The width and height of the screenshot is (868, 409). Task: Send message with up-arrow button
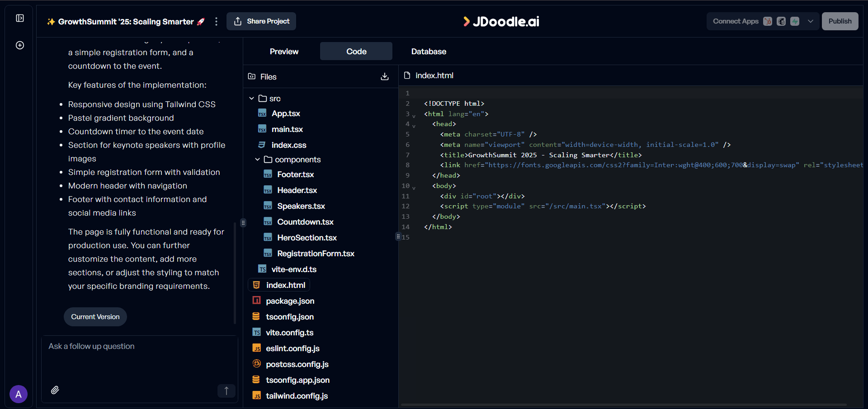[x=226, y=390]
